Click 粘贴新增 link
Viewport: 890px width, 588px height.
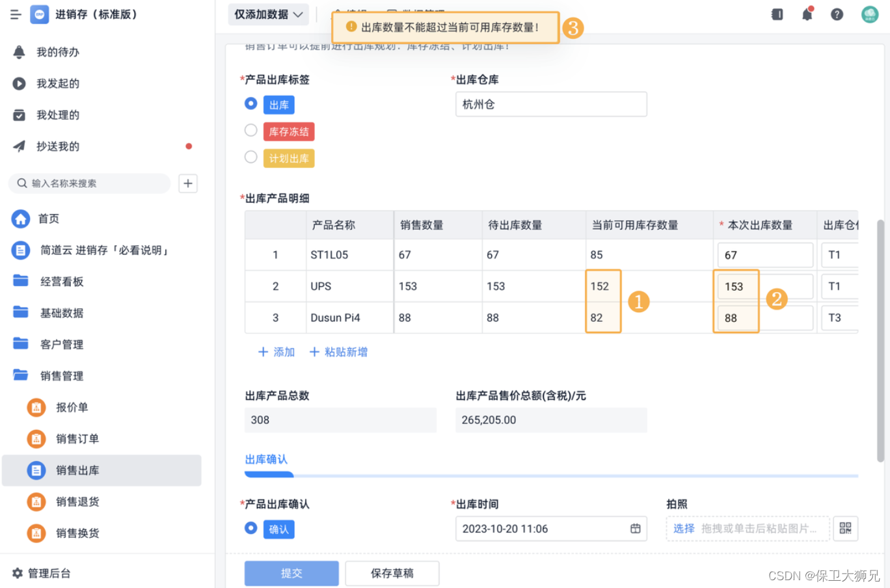click(338, 352)
